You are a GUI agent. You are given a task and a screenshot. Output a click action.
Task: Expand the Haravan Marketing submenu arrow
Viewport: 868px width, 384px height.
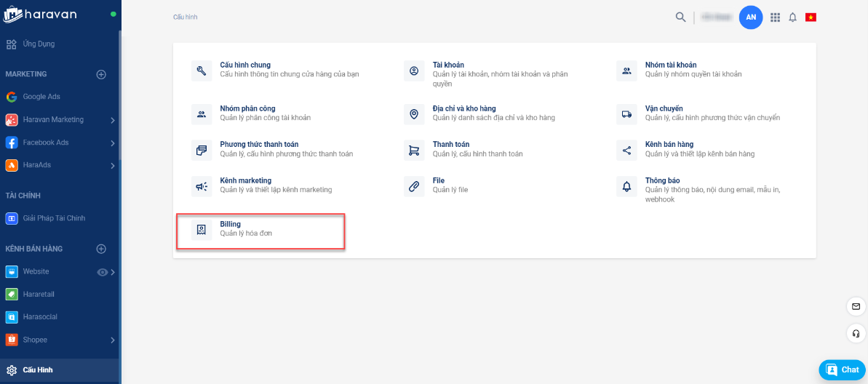coord(113,120)
